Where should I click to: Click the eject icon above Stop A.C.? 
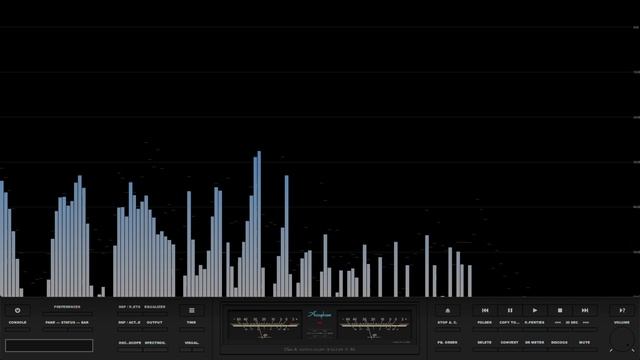tap(447, 310)
